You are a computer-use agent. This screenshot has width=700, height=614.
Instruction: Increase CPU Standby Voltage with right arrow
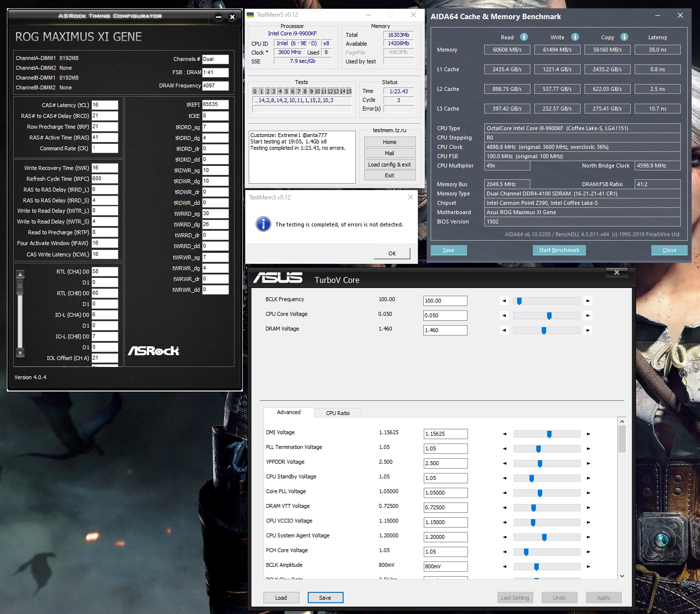click(x=588, y=478)
